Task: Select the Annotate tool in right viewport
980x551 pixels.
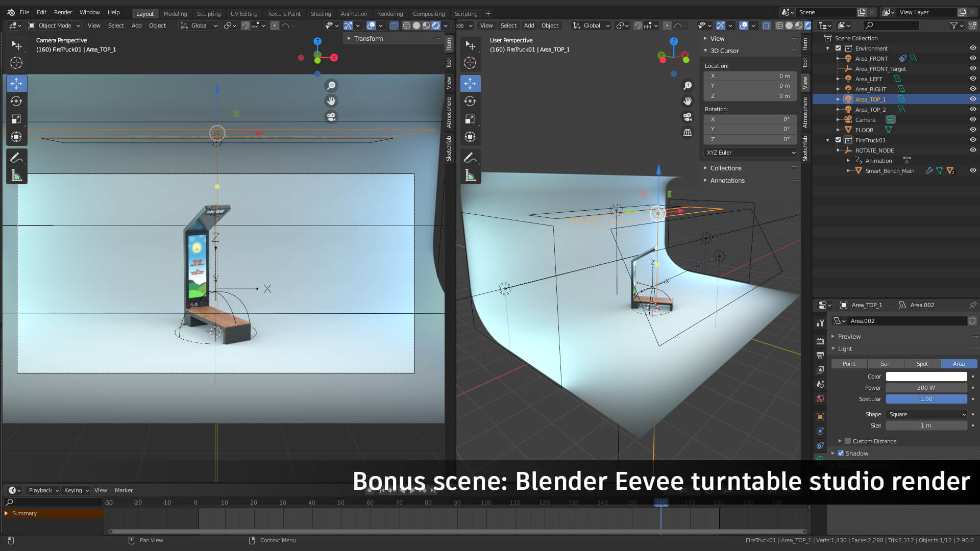Action: tap(470, 158)
